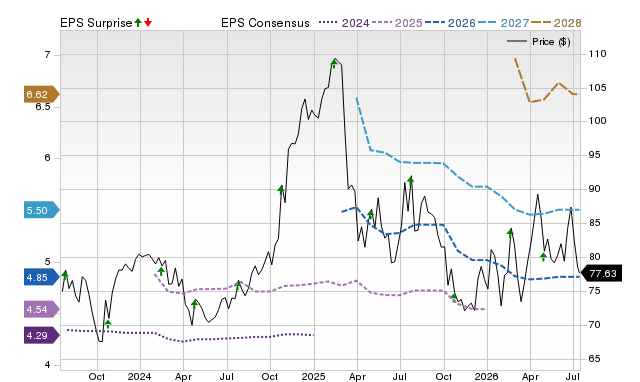Click the surprise arrow near price 78 after 2024 label
This screenshot has height=382, width=640.
(x=161, y=271)
